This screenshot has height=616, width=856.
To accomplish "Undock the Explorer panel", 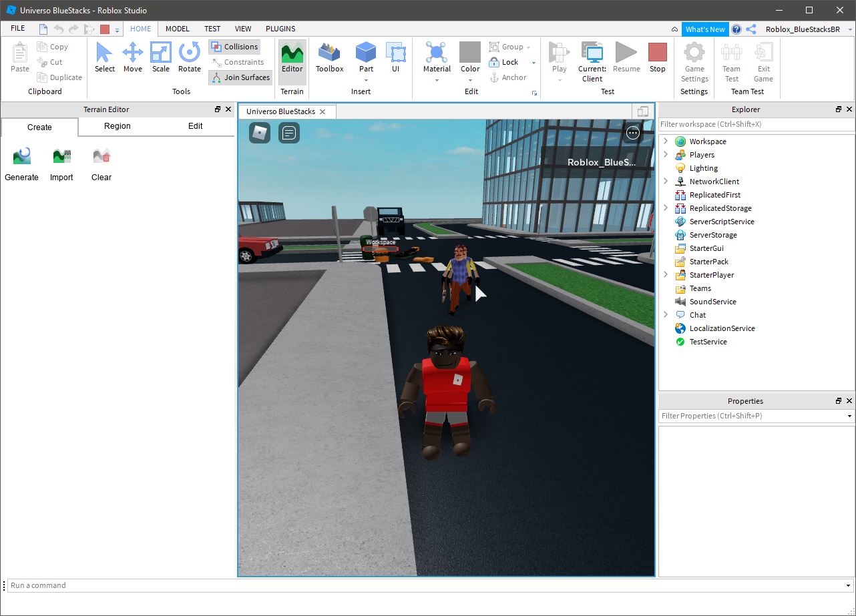I will point(839,109).
